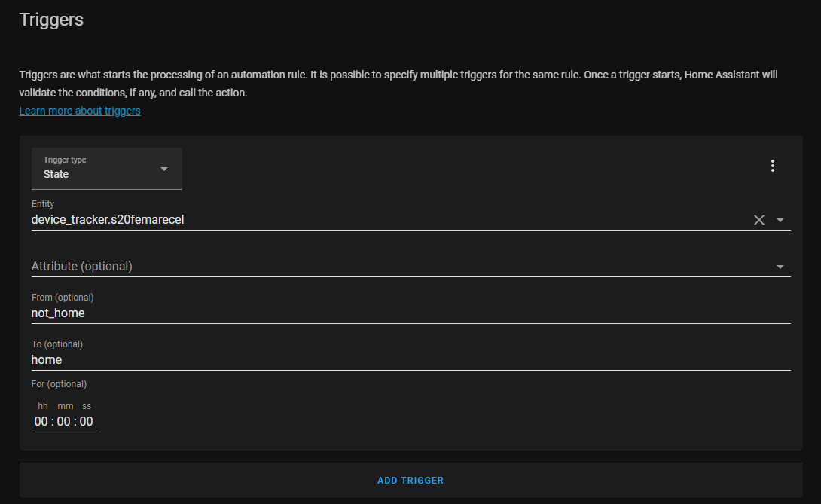
Task: Click into the Attribute (optional) field
Action: coord(377,267)
